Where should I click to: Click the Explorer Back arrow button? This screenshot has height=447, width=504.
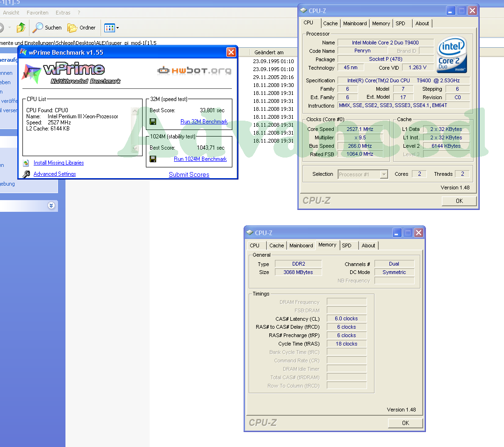coord(1,28)
